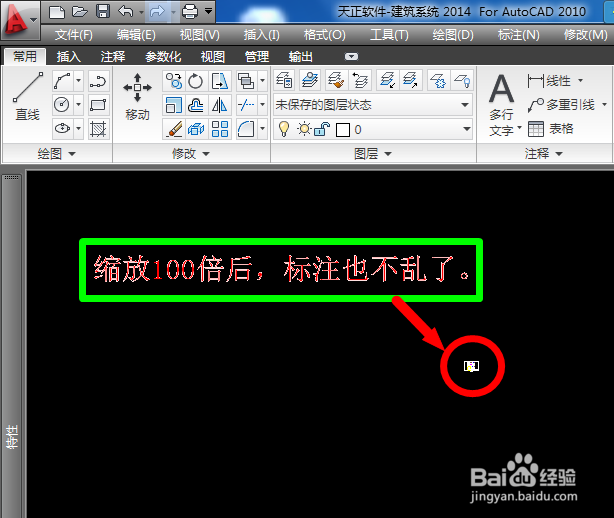Image resolution: width=614 pixels, height=518 pixels.
Task: Open Layer Properties manager icon
Action: (x=284, y=80)
